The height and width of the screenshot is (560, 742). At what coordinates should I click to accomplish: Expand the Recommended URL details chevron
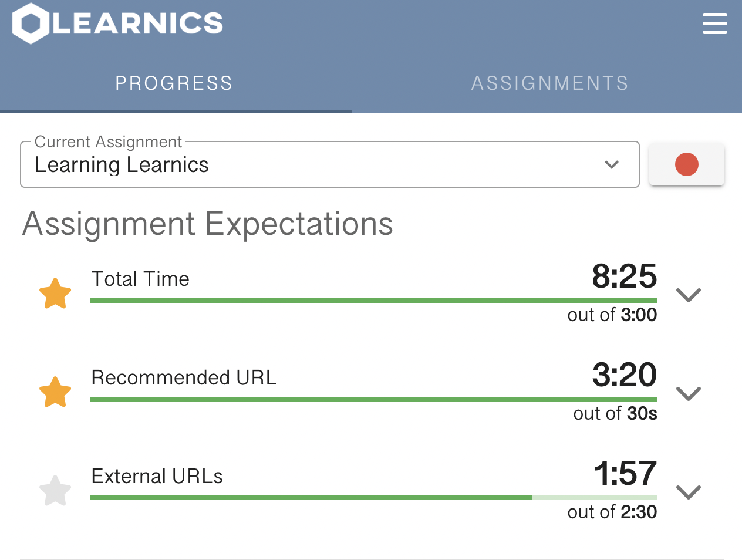[689, 393]
